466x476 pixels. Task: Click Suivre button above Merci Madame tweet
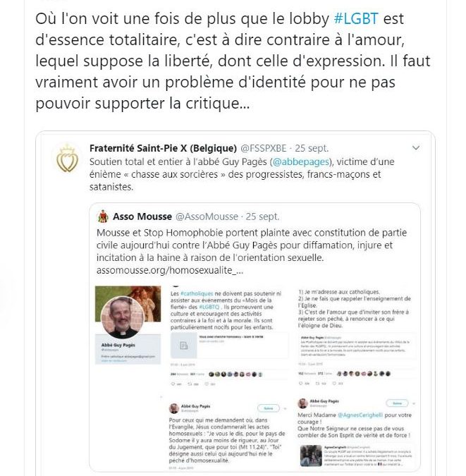397,403
